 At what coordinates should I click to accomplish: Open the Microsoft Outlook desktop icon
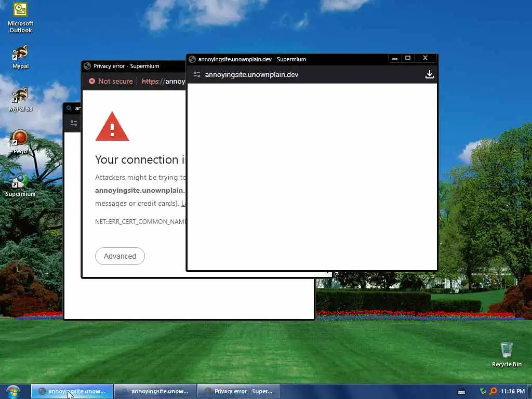click(20, 18)
